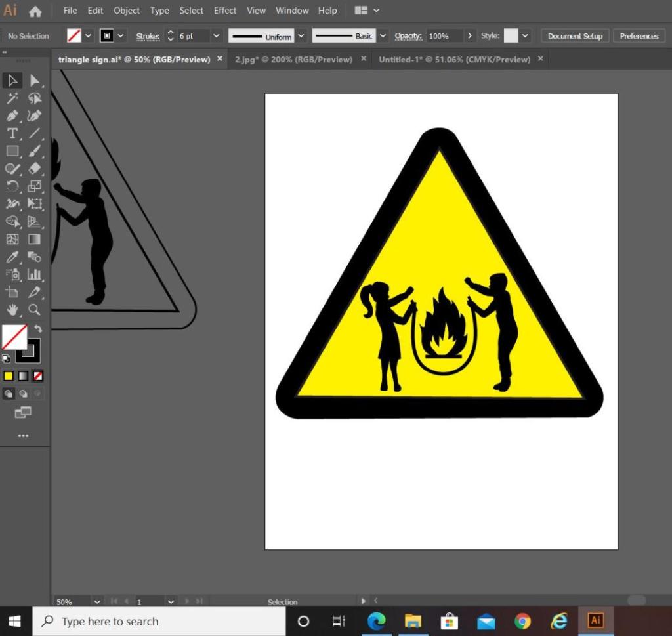Screen dimensions: 672x636
Task: Open Google Chrome from the taskbar
Action: click(x=522, y=621)
